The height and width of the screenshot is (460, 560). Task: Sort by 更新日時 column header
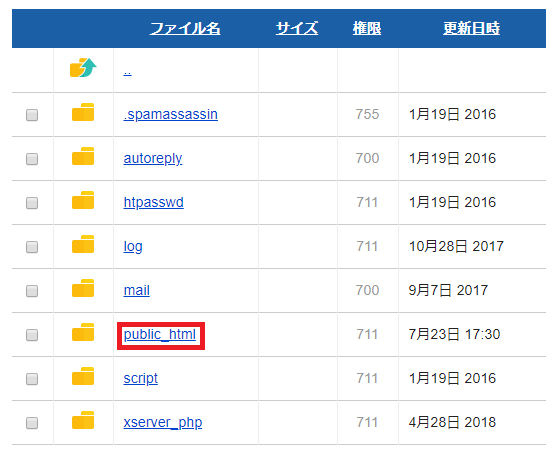471,28
